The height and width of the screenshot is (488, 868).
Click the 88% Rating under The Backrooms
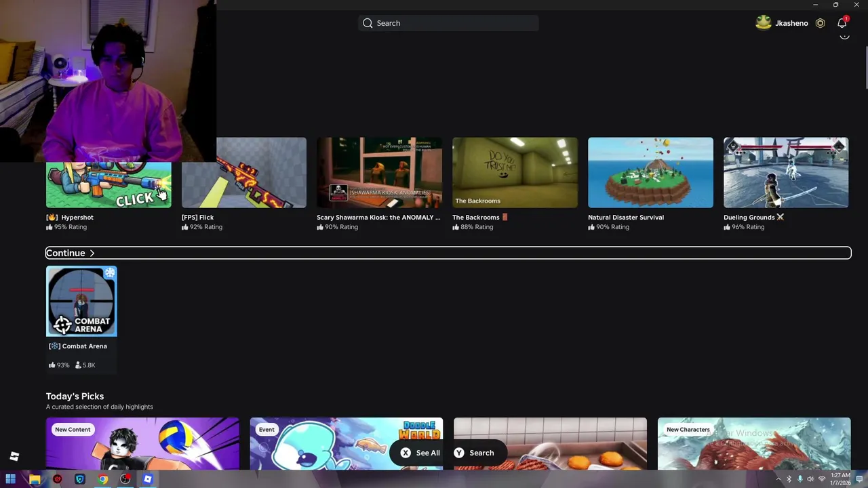point(473,227)
